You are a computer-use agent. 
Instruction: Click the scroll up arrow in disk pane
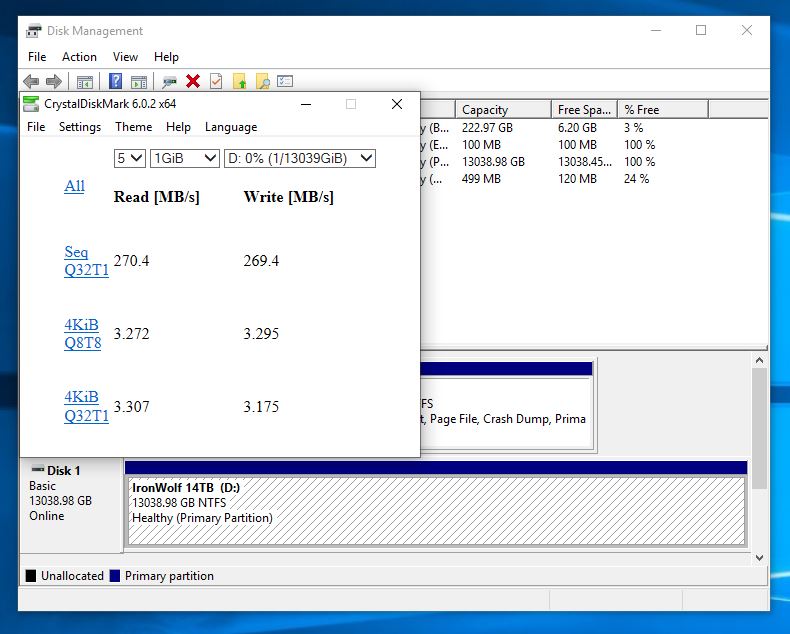click(759, 360)
